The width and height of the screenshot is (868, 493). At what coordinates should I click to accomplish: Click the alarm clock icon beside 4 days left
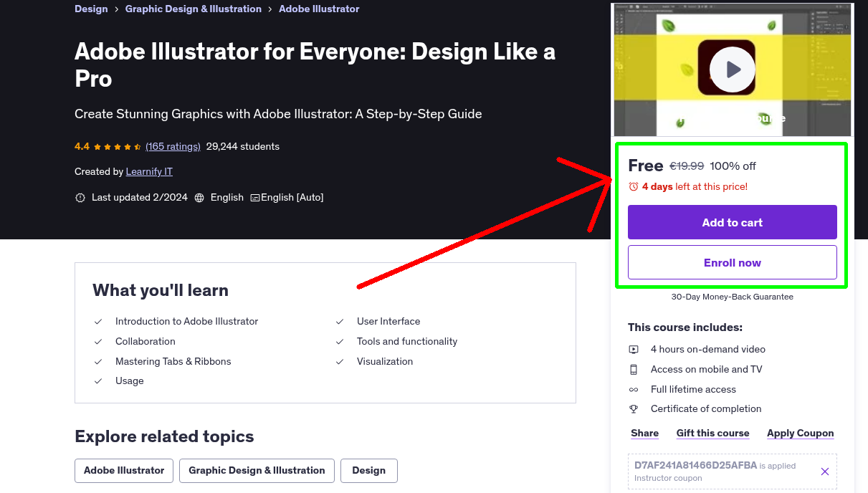point(633,186)
